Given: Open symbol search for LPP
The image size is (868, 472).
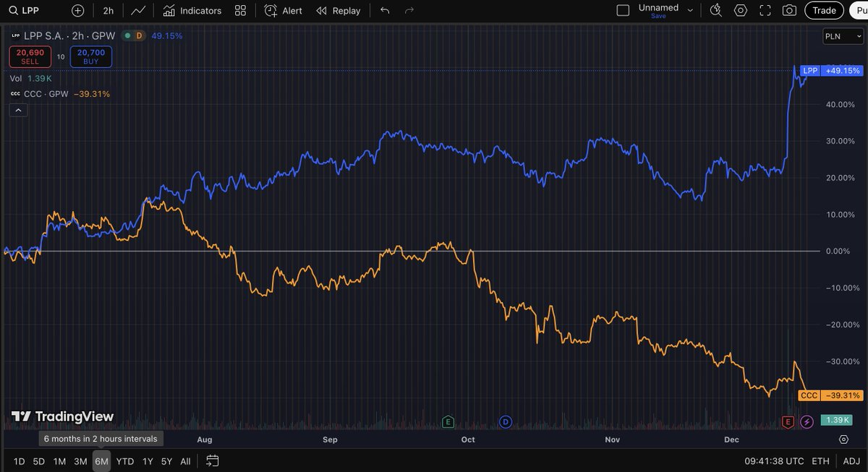Looking at the screenshot, I should pos(25,11).
